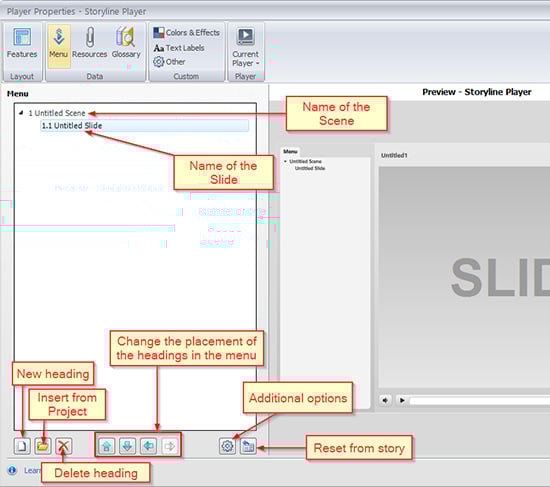
Task: Open Colors & Effects options
Action: point(187,33)
